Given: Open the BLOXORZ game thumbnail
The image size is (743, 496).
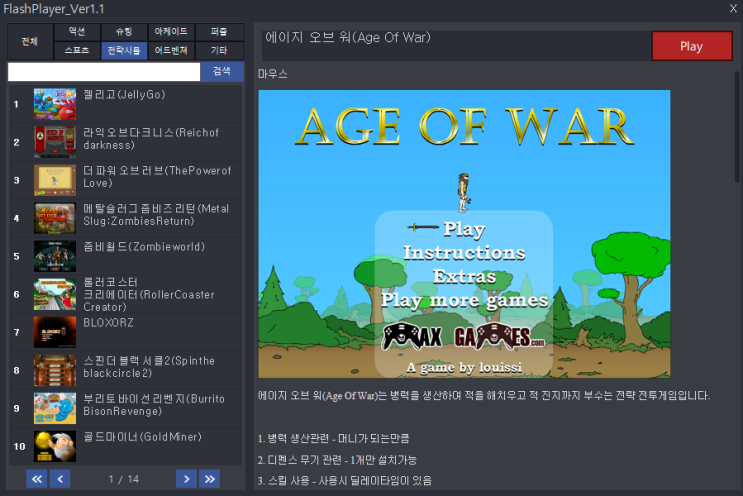Looking at the screenshot, I should [x=55, y=332].
